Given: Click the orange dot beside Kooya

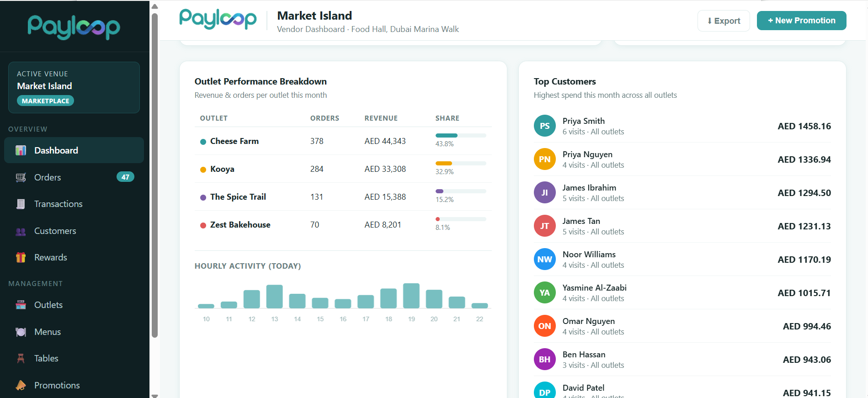Looking at the screenshot, I should click(203, 170).
